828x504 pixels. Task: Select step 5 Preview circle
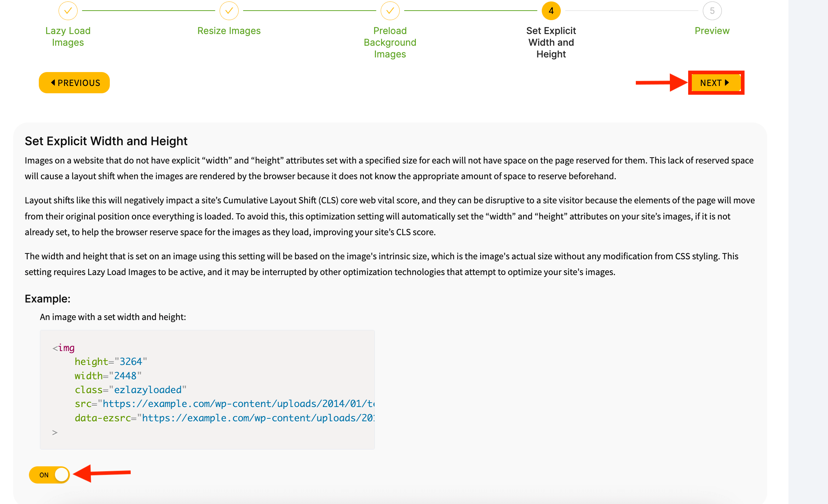click(712, 11)
